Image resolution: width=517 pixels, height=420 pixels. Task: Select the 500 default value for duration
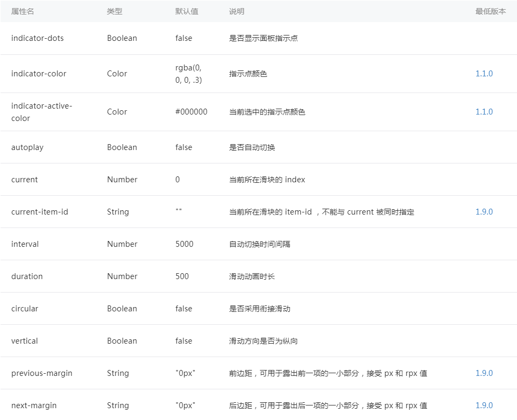pyautogui.click(x=182, y=276)
